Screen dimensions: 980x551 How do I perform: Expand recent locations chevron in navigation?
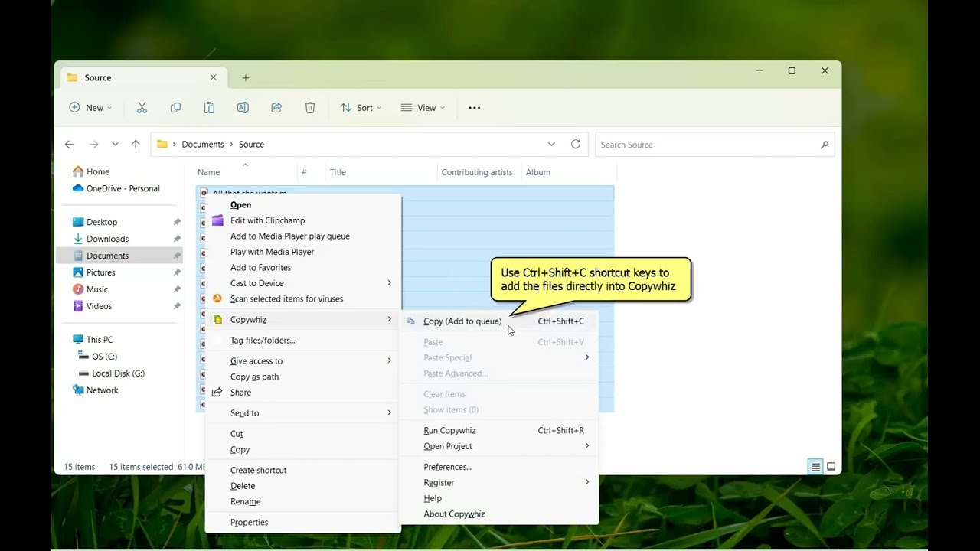click(115, 144)
